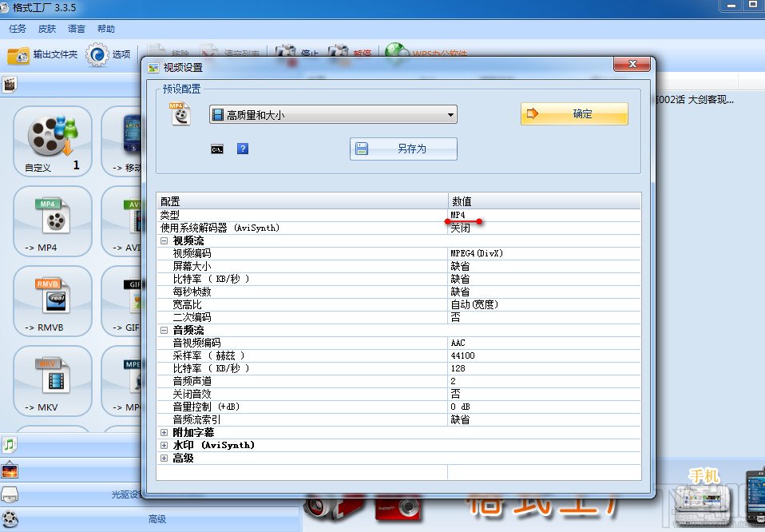
Task: Select the -> MKV conversion icon
Action: pos(53,375)
